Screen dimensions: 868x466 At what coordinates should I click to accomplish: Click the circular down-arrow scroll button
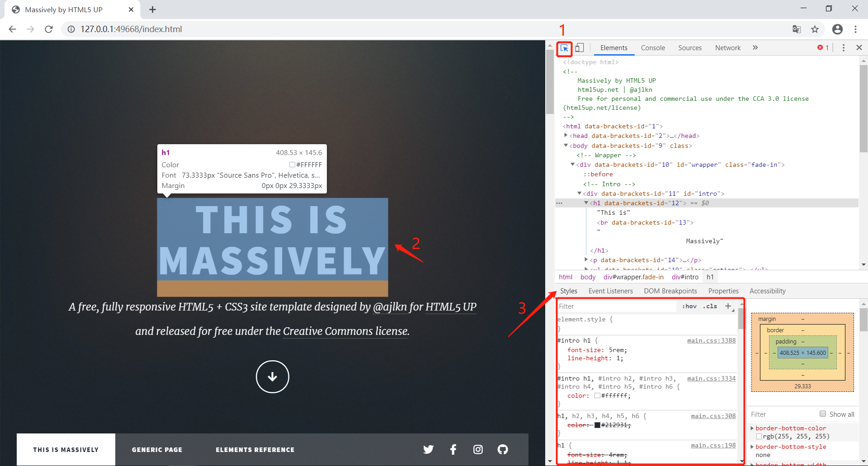pyautogui.click(x=272, y=377)
